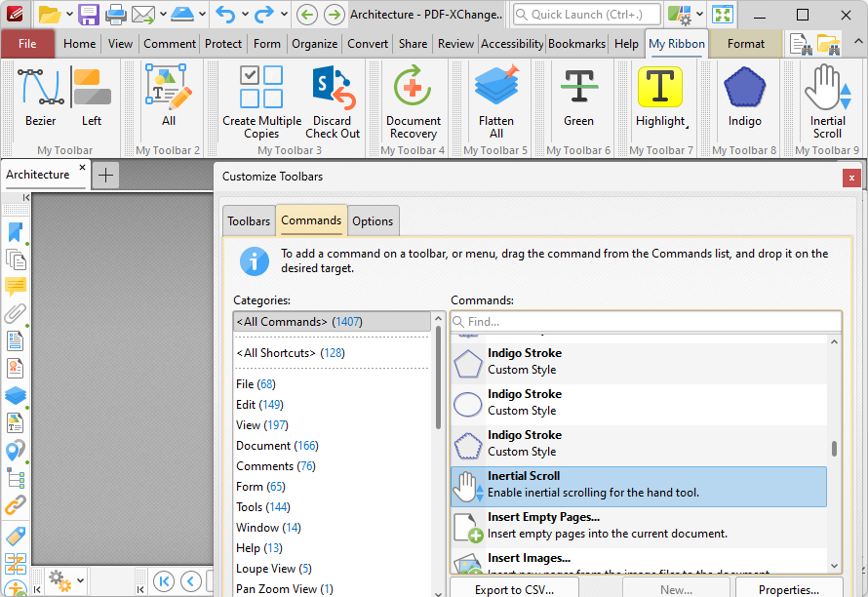Open Document Recovery from the ribbon
Screen dimensions: 868x597
[x=413, y=101]
